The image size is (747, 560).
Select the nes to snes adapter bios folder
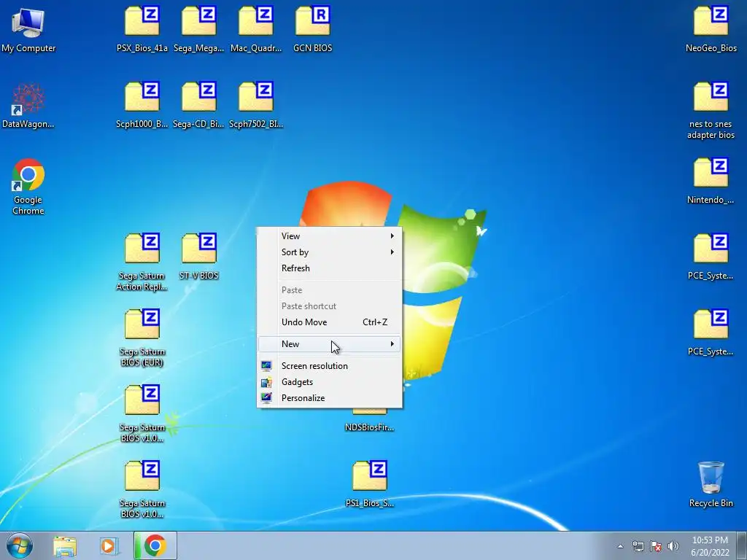(711, 111)
